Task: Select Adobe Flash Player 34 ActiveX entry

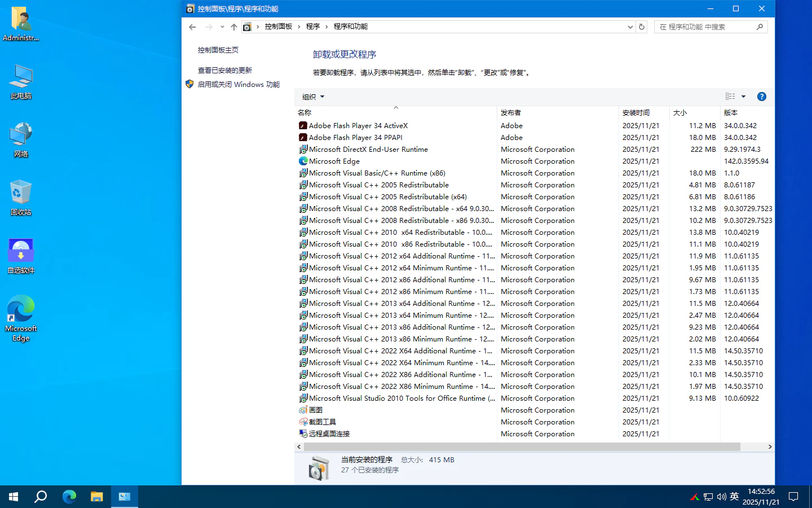Action: pyautogui.click(x=358, y=126)
